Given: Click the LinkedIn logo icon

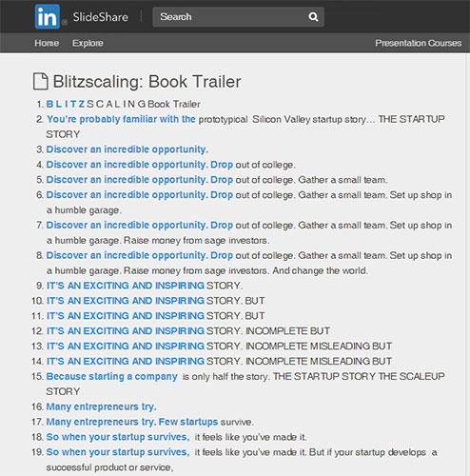Looking at the screenshot, I should pyautogui.click(x=48, y=17).
